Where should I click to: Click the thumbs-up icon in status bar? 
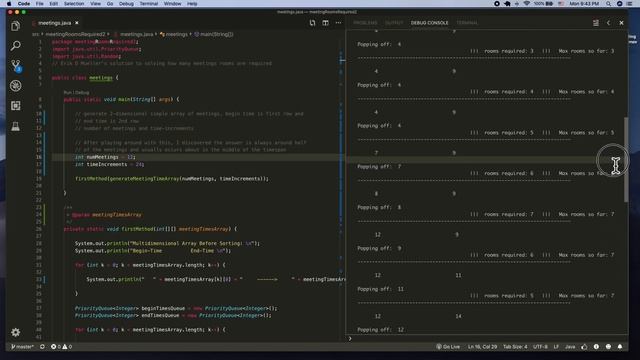click(x=584, y=347)
